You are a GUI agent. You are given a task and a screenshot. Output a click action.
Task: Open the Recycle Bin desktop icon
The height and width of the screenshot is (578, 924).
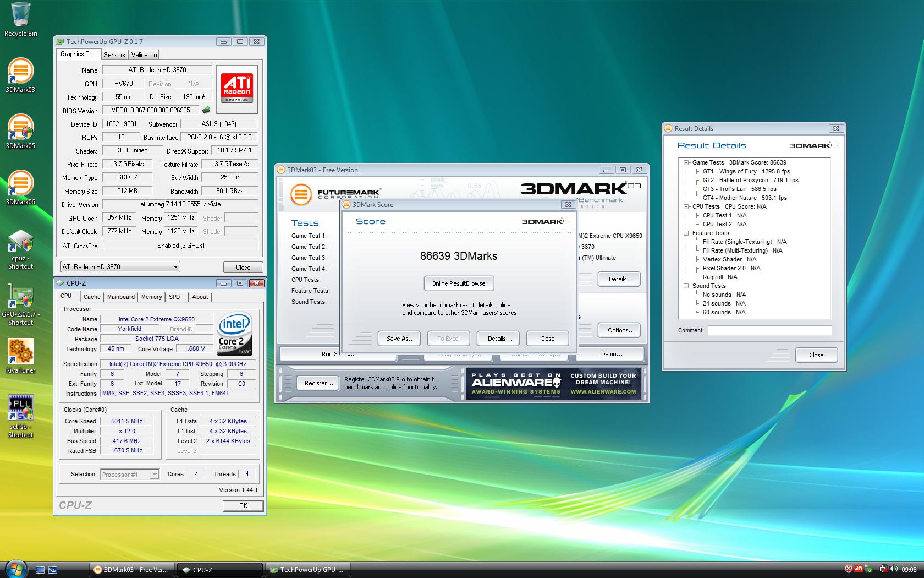pos(20,19)
